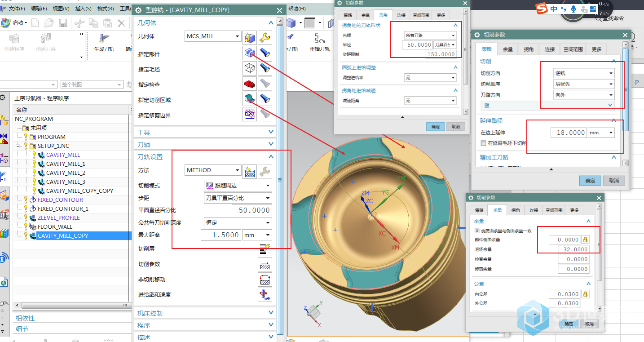Open the 切削方向 逆铣 dropdown

[584, 73]
